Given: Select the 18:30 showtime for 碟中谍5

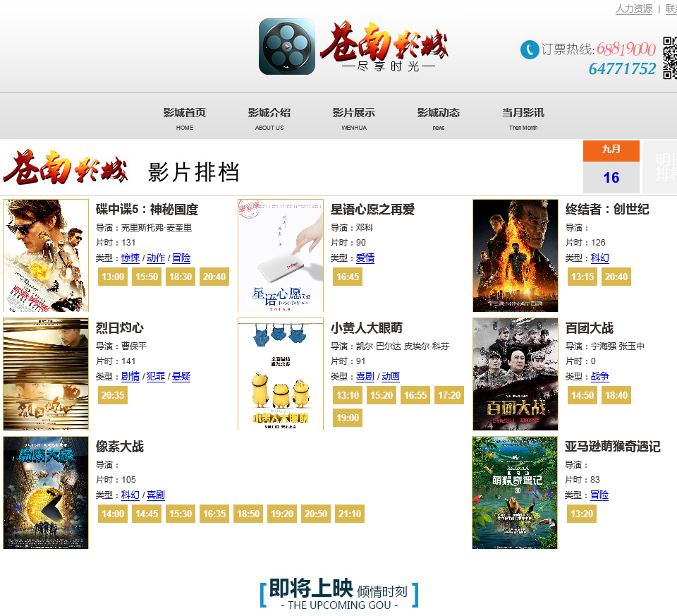Looking at the screenshot, I should [181, 277].
